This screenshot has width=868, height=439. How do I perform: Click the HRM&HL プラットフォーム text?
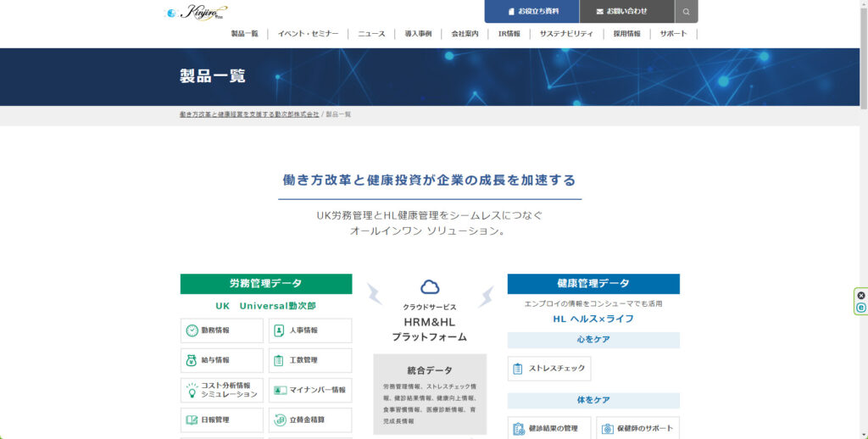pos(430,330)
